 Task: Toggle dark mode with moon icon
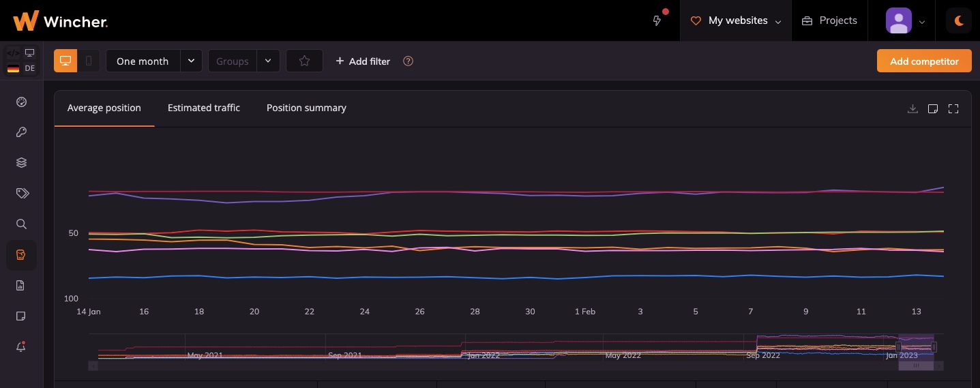(959, 20)
